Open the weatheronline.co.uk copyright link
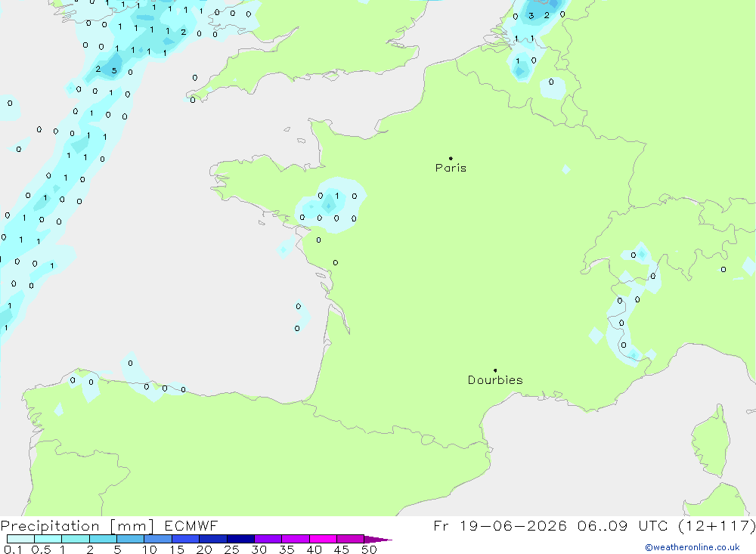This screenshot has height=554, width=756. tap(692, 547)
